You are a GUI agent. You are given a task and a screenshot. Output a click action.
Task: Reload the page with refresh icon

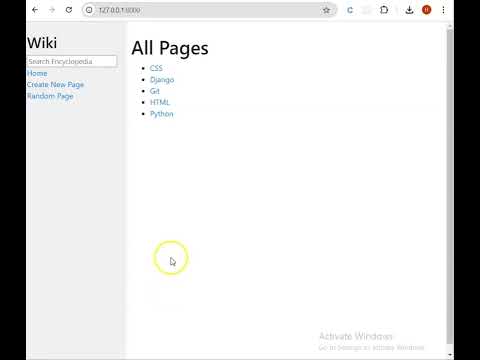point(69,10)
